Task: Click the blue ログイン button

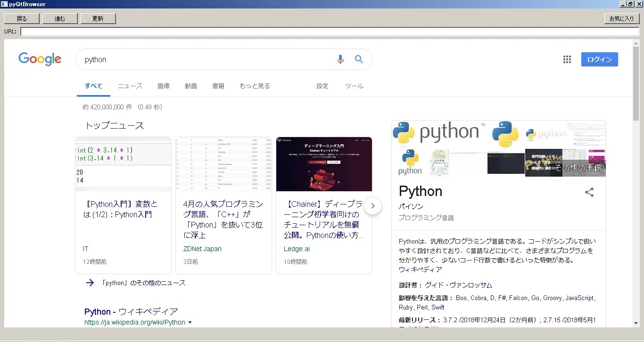Action: pyautogui.click(x=599, y=59)
